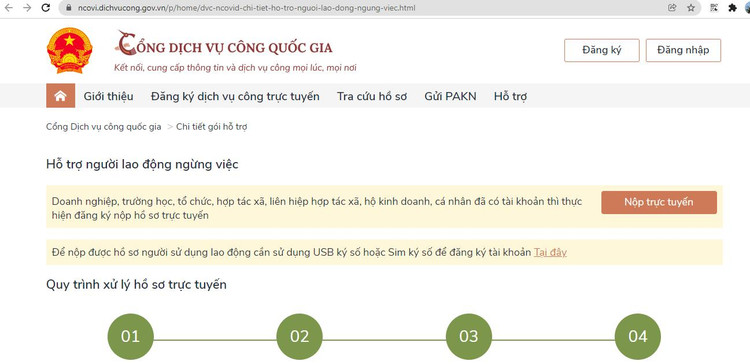This screenshot has width=750, height=364.
Task: Select step 02 circle
Action: (x=299, y=336)
